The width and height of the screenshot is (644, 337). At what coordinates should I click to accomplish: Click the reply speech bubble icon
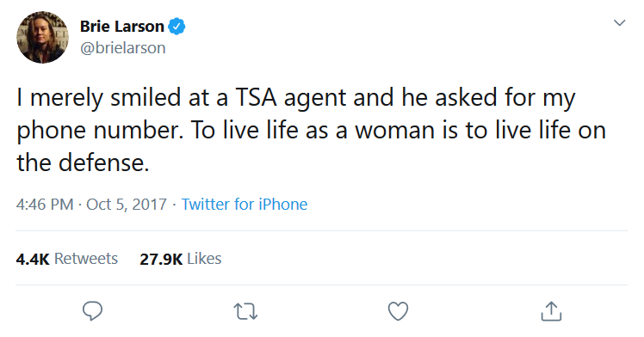tap(92, 310)
